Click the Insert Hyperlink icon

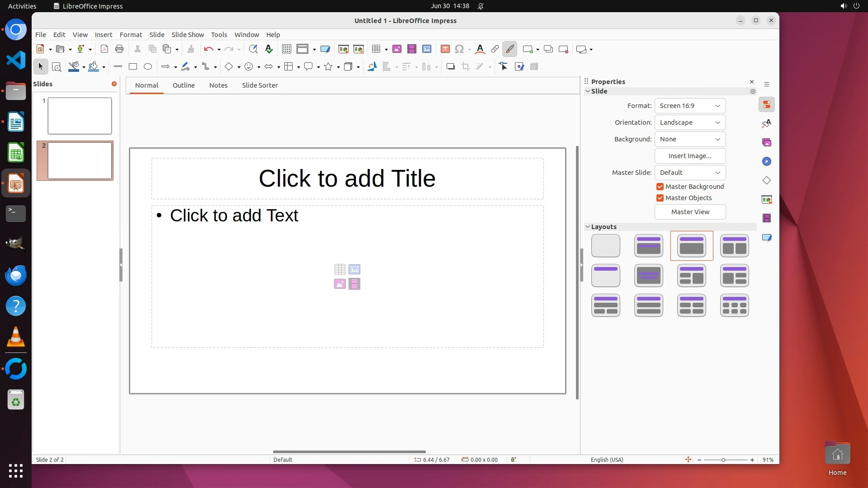tap(495, 49)
